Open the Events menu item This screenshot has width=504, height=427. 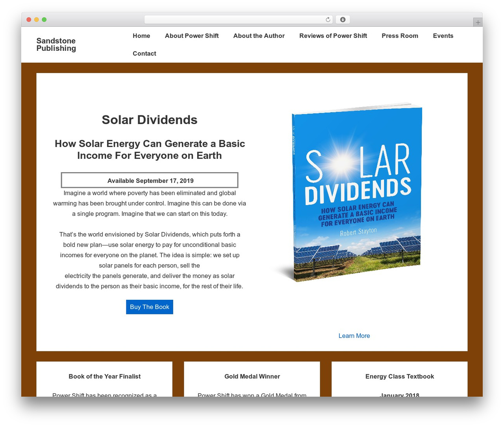pyautogui.click(x=443, y=36)
